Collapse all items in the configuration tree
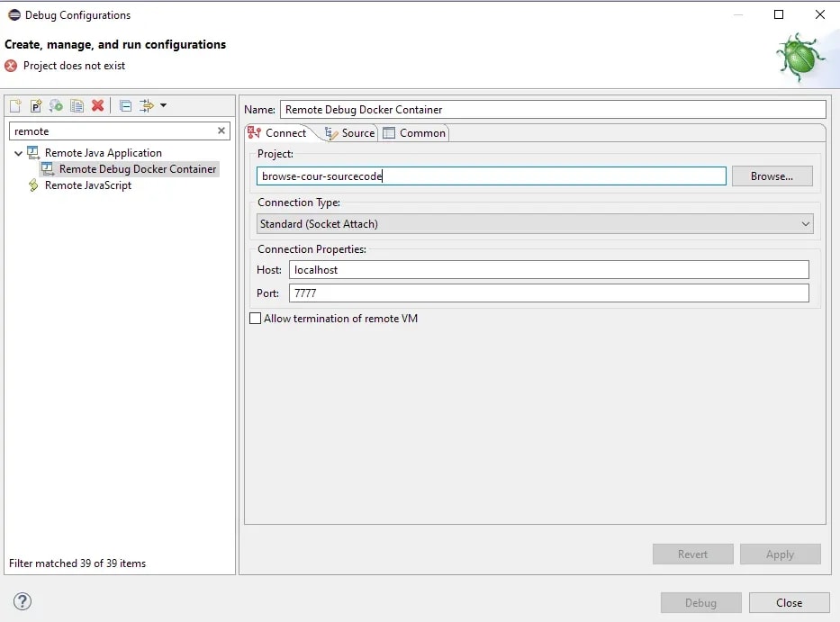Screen dimensions: 840x622 124,105
